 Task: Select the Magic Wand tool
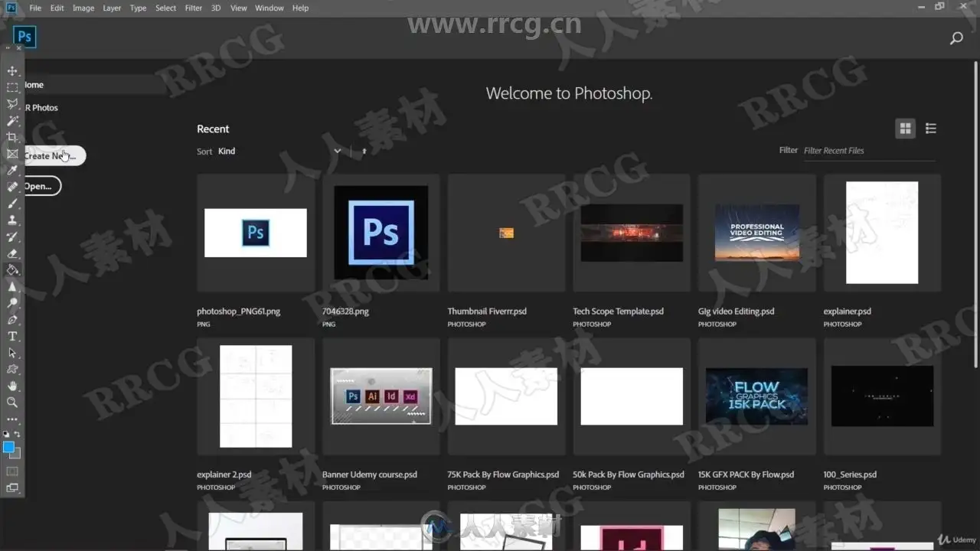tap(12, 121)
